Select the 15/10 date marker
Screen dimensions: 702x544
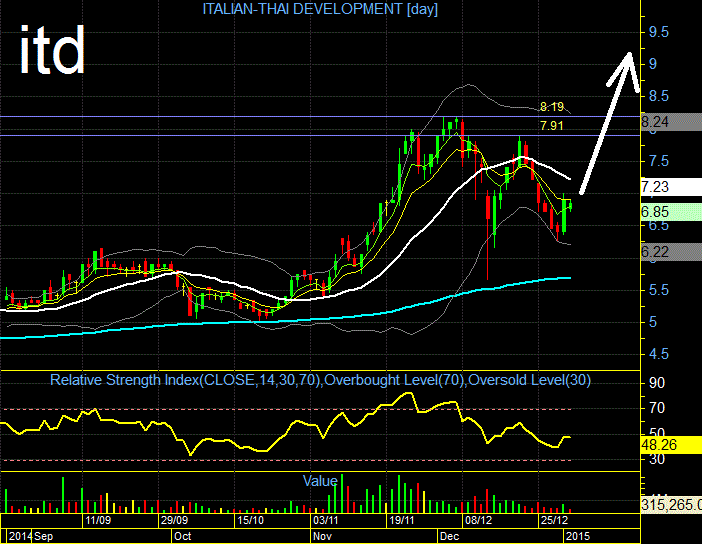click(250, 520)
